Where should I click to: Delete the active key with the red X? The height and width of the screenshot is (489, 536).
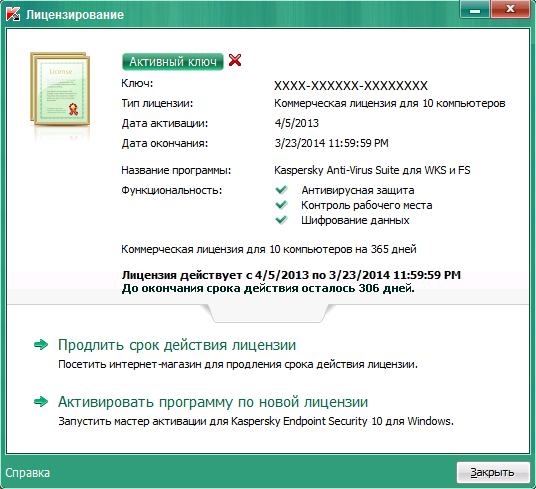pyautogui.click(x=235, y=60)
